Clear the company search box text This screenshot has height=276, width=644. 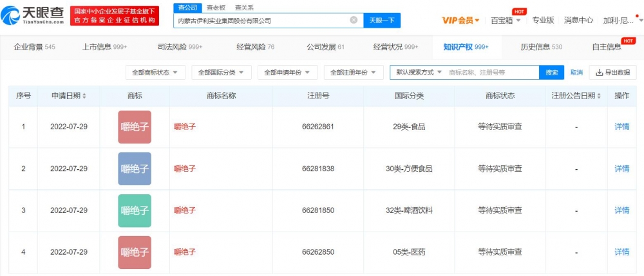354,21
